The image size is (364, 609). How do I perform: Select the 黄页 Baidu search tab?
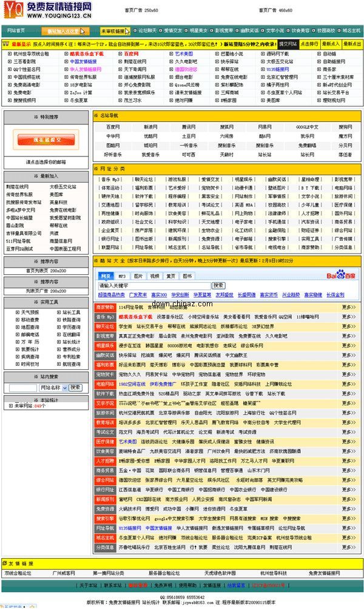point(171,276)
